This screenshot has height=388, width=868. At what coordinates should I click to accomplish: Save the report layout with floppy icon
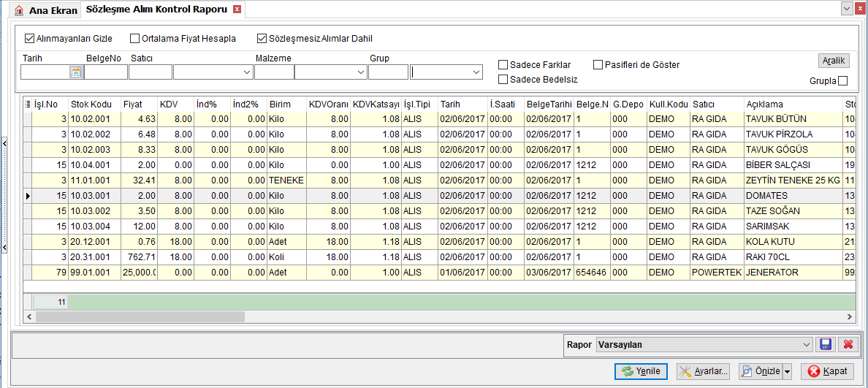pyautogui.click(x=826, y=344)
